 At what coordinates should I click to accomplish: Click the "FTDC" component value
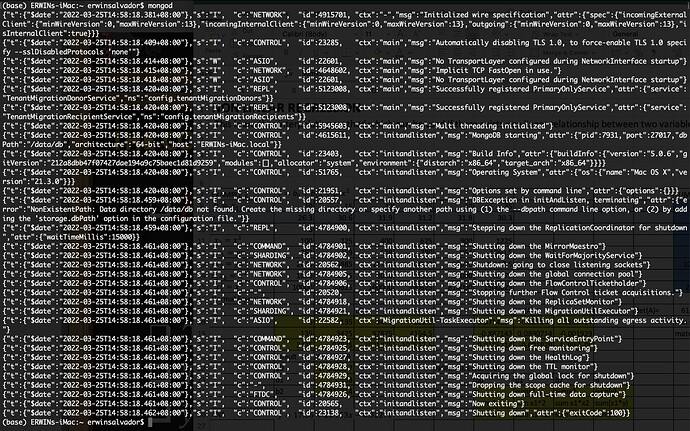[261, 394]
